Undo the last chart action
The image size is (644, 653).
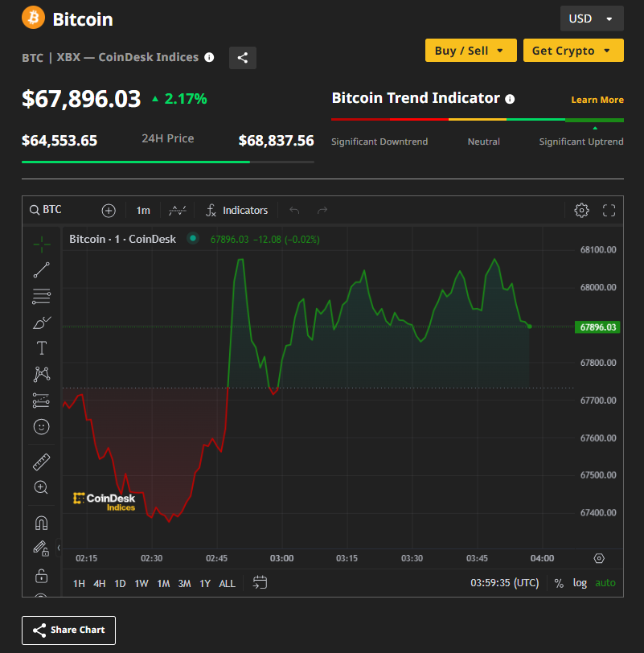tap(294, 211)
